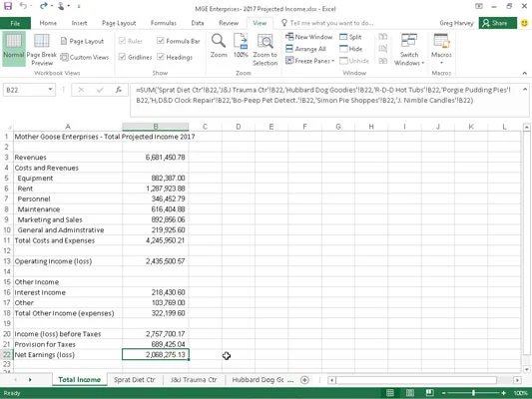Click the Zoom to Selection icon
The height and width of the screenshot is (399, 532).
point(265,41)
